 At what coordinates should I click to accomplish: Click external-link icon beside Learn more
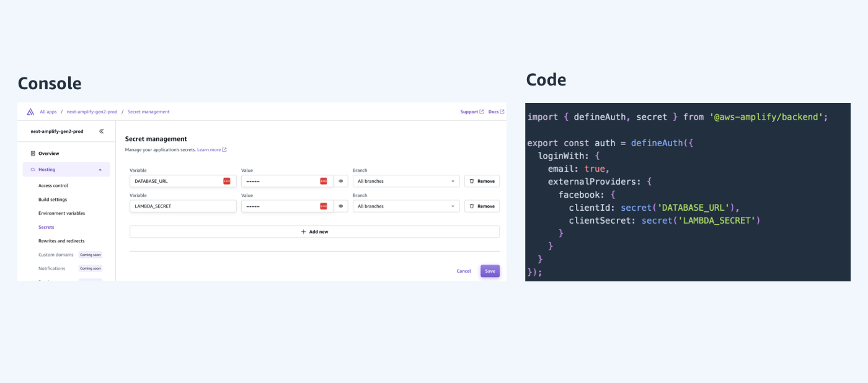click(x=224, y=149)
